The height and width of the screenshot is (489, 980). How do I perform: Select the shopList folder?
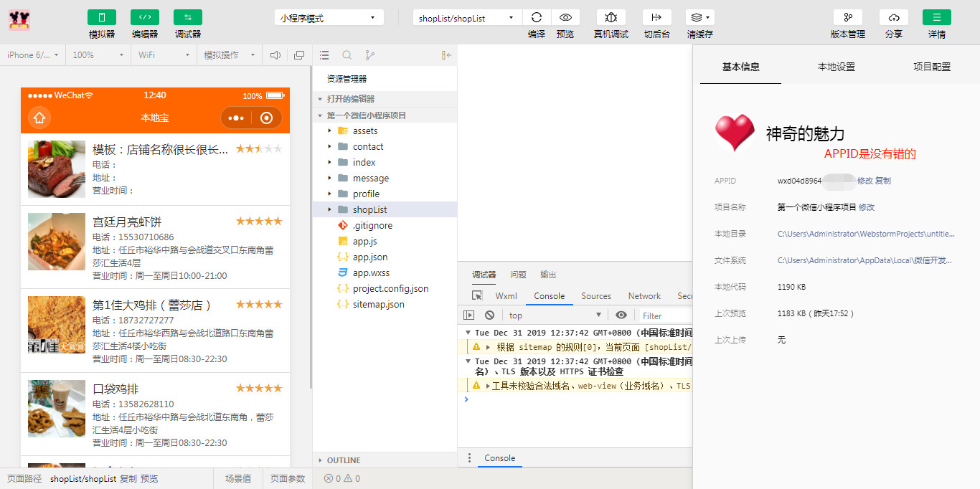(x=385, y=209)
